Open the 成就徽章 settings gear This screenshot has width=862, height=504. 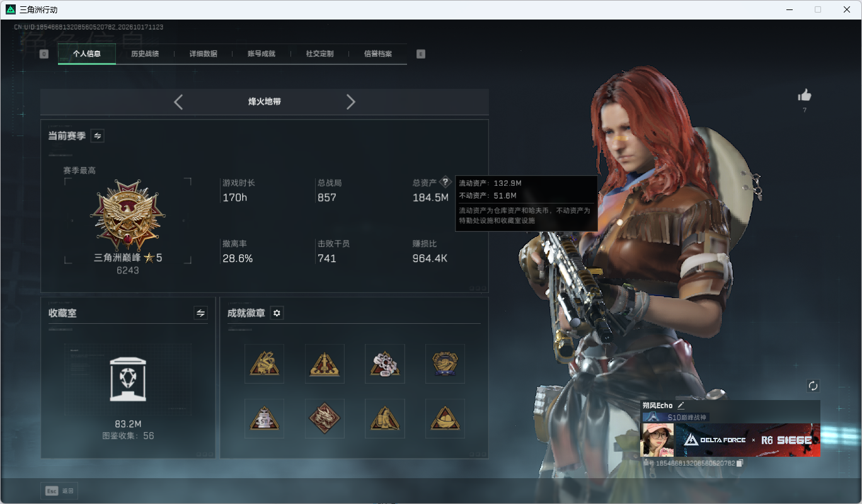(x=277, y=312)
